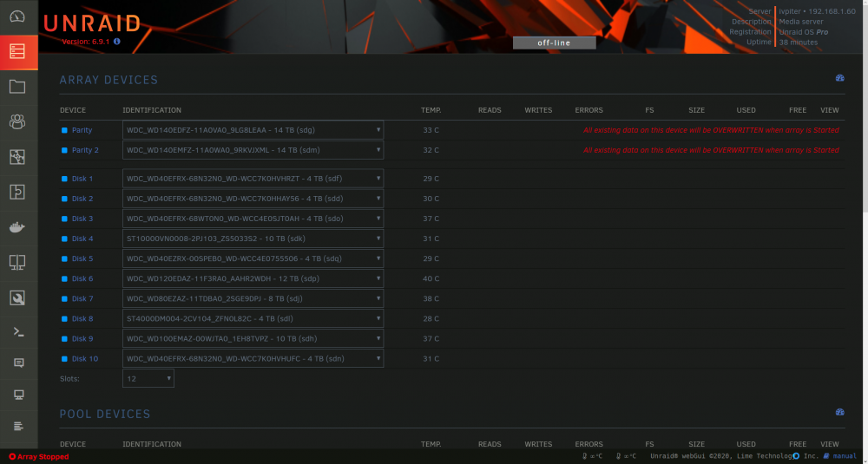
Task: Open the Disk 2 settings link
Action: point(82,199)
